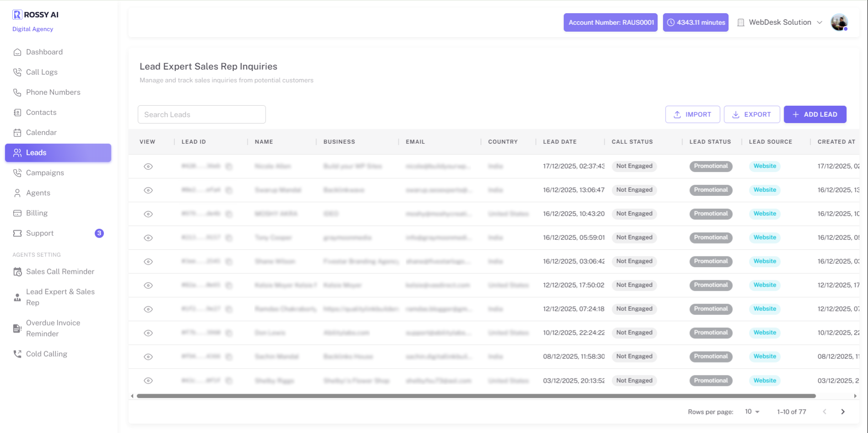
Task: Click the user avatar in header
Action: (839, 22)
